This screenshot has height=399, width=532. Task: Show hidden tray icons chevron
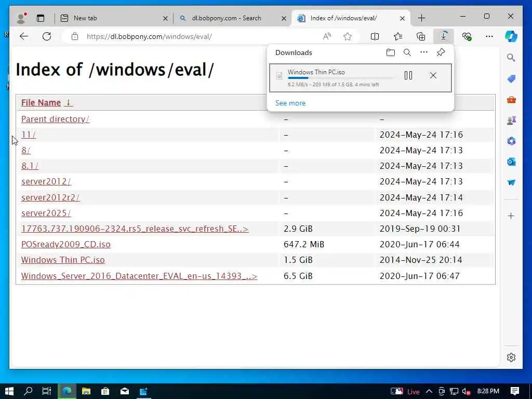click(x=429, y=391)
